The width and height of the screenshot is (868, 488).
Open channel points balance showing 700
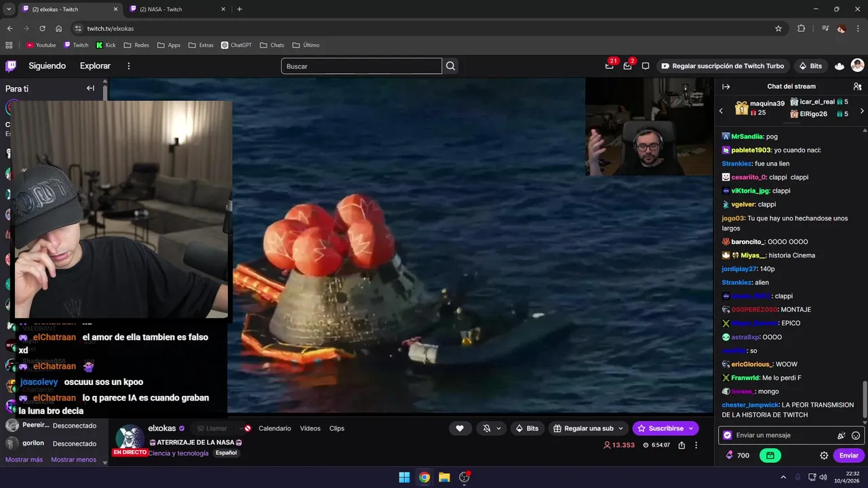pos(738,455)
